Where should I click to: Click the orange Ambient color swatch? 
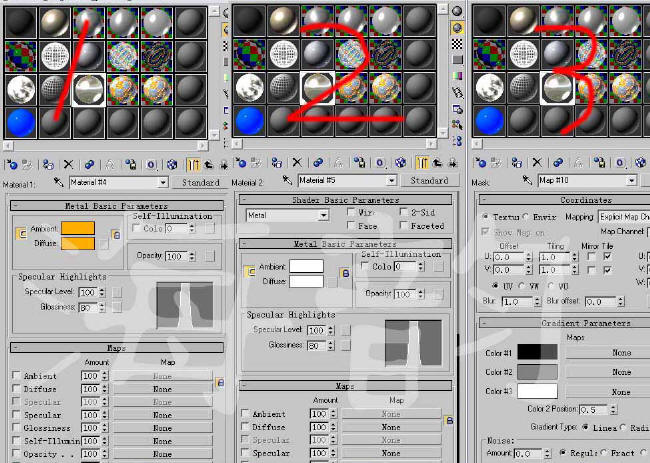click(77, 228)
